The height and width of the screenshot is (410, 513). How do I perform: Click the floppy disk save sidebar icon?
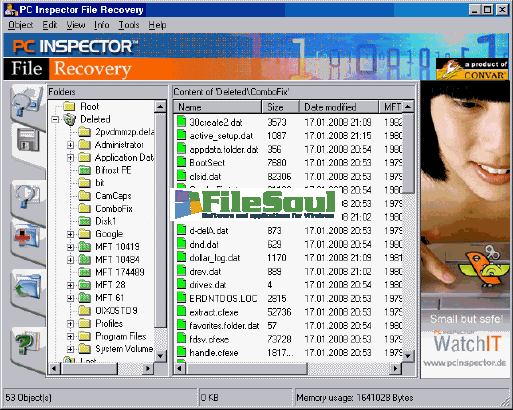click(28, 140)
